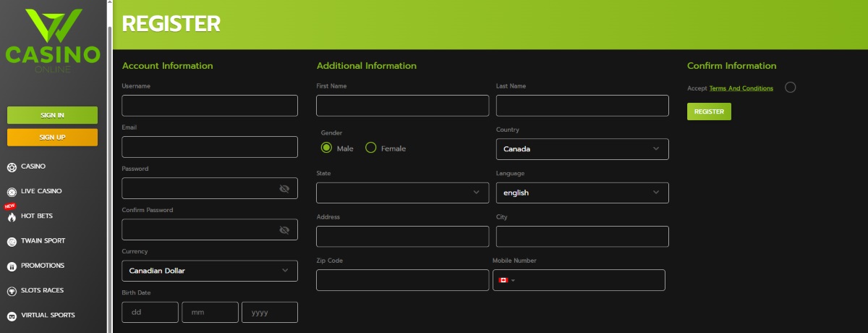Click the Email input field
Viewport: 868px width, 333px height.
pyautogui.click(x=210, y=147)
